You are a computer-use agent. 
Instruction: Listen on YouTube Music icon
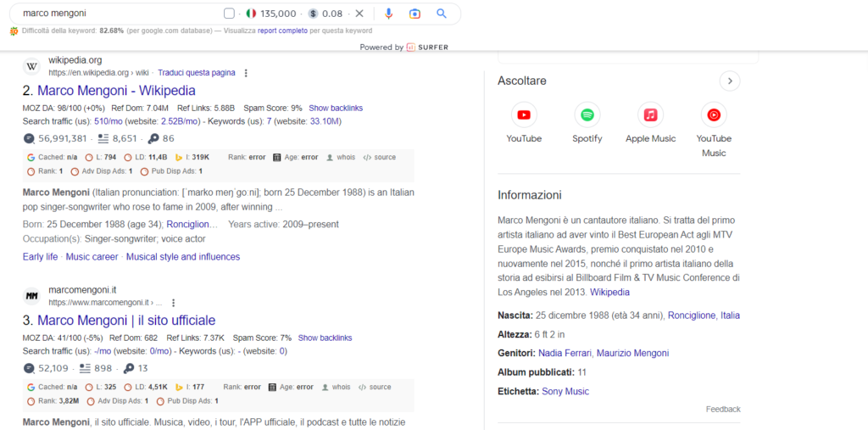click(714, 115)
